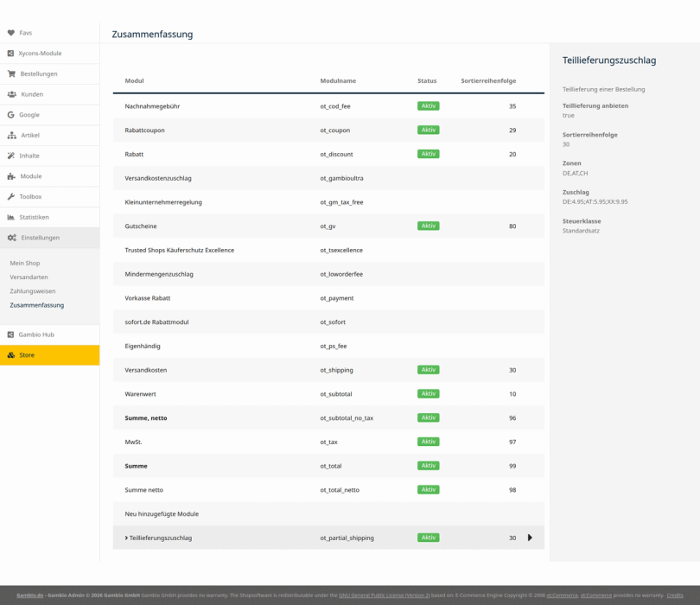
Task: Select the Nachnahmegebühr module row
Action: tap(328, 106)
